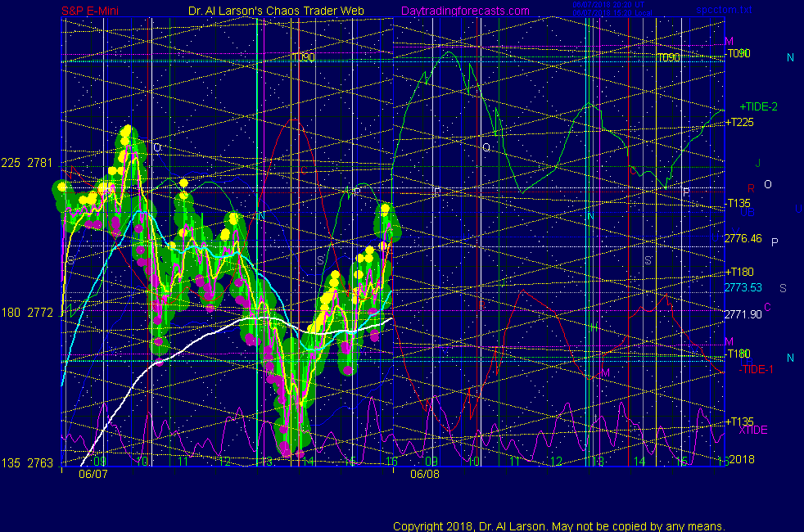The height and width of the screenshot is (532, 804).
Task: Click the spcctom.txt file name label
Action: [x=725, y=10]
